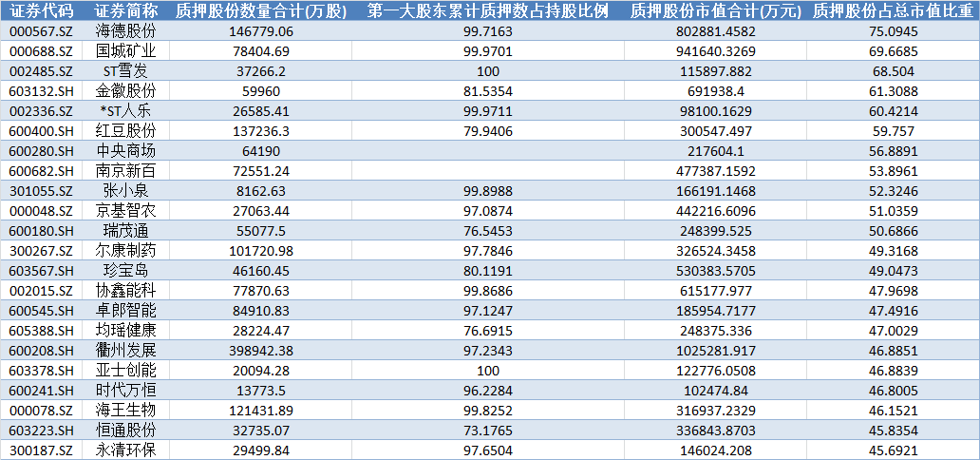Viewport: 980px width, 460px height.
Task: Select the 红豆股份 cell
Action: pos(125,131)
